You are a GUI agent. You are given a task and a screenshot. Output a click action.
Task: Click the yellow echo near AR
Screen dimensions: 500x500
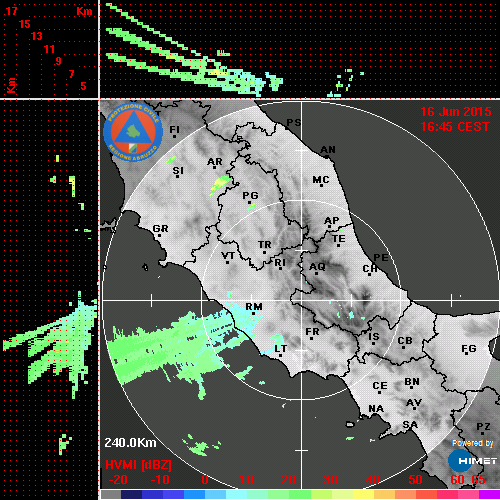click(x=219, y=186)
